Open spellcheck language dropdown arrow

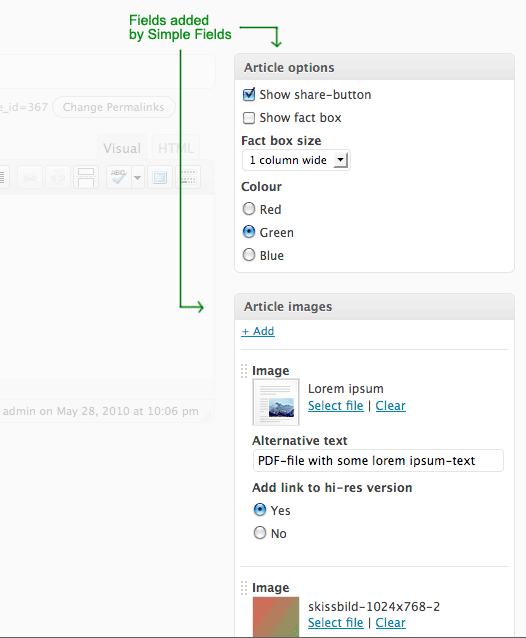coord(138,177)
